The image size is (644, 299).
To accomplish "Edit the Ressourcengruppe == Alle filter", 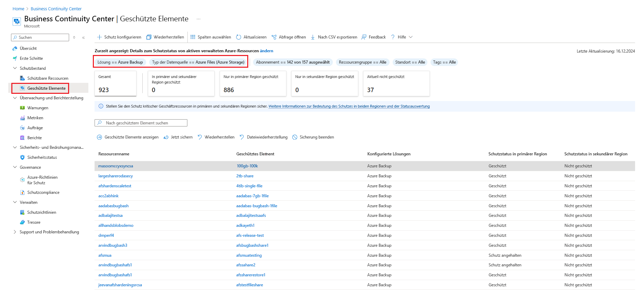I will (x=362, y=62).
